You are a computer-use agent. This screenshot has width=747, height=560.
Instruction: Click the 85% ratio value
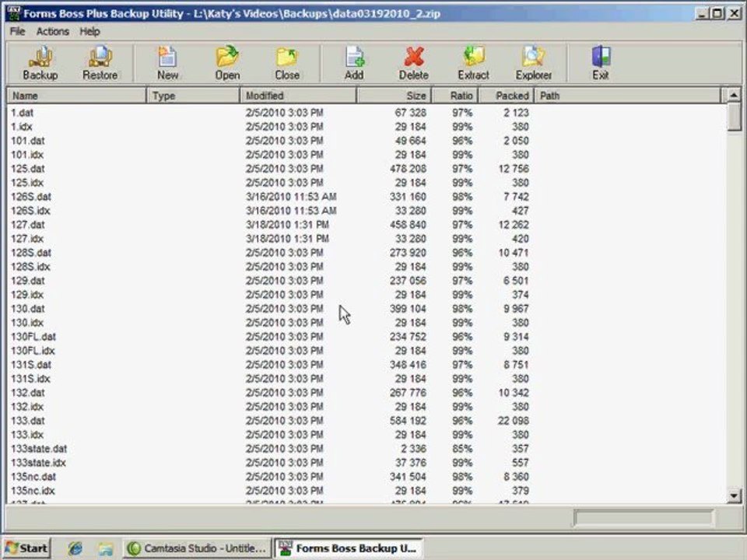462,449
